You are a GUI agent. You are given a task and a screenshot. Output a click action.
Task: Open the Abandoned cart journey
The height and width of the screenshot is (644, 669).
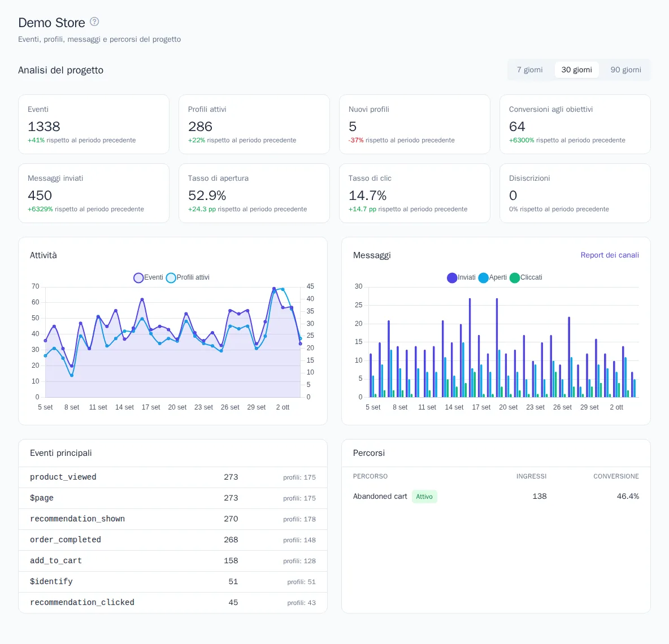pos(380,497)
